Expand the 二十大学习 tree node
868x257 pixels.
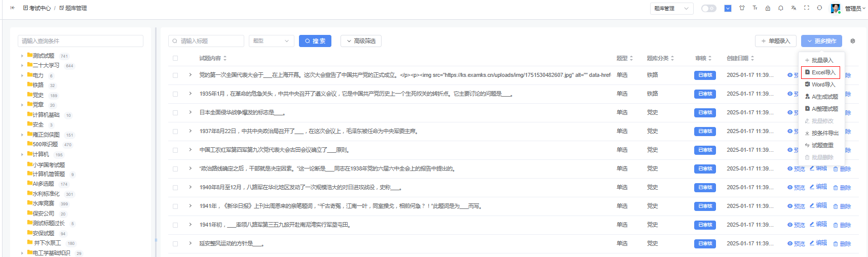click(x=22, y=66)
